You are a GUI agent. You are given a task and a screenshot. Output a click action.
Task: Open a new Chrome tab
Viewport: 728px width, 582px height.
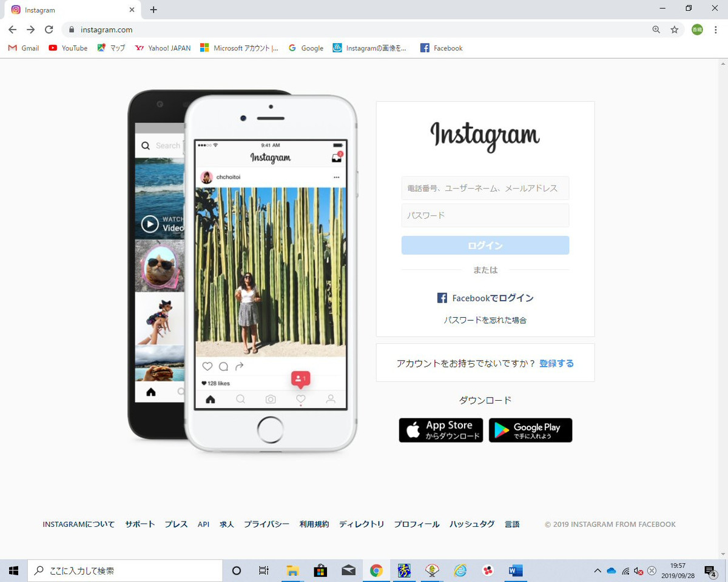click(153, 10)
